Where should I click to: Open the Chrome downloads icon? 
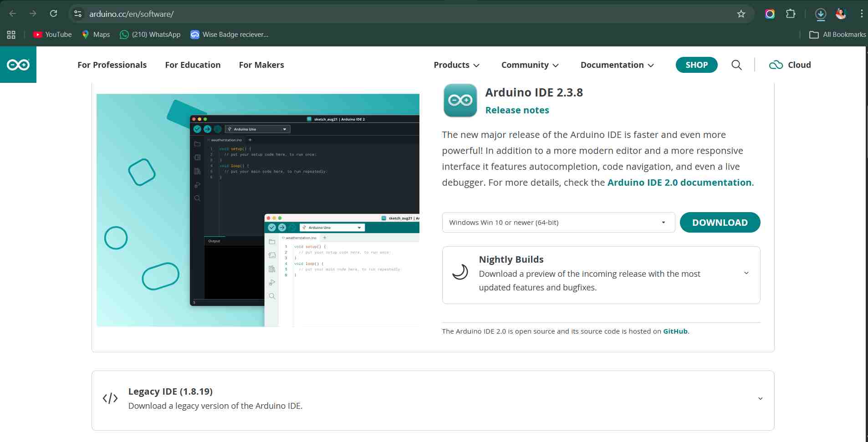(821, 14)
